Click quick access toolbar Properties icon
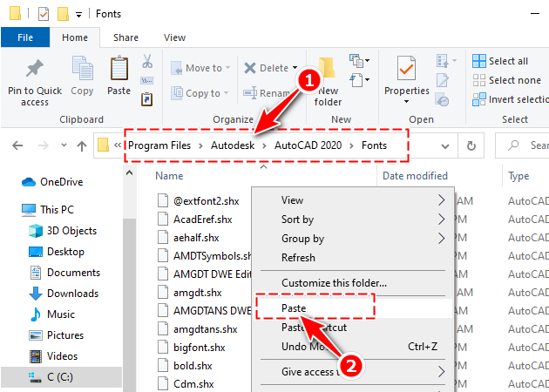549x392 pixels. point(44,14)
